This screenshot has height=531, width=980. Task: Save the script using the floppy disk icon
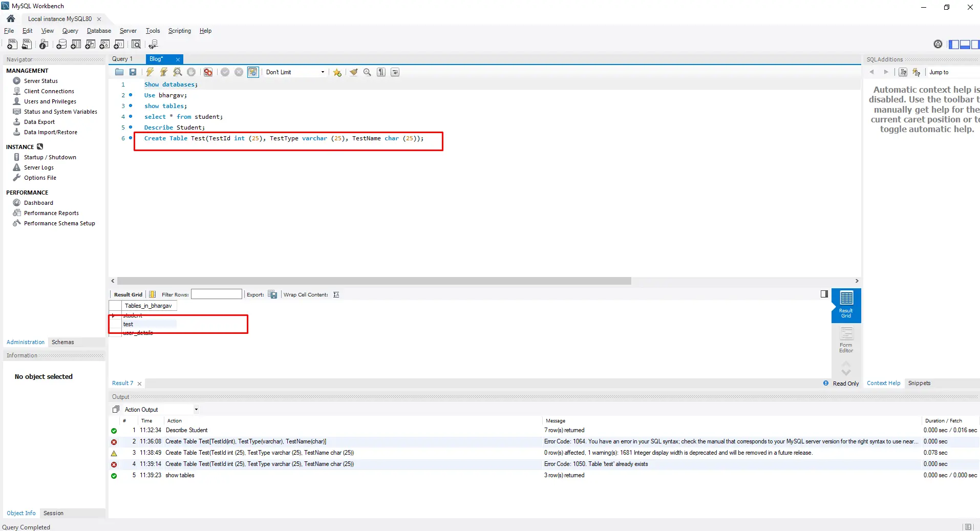(x=133, y=72)
